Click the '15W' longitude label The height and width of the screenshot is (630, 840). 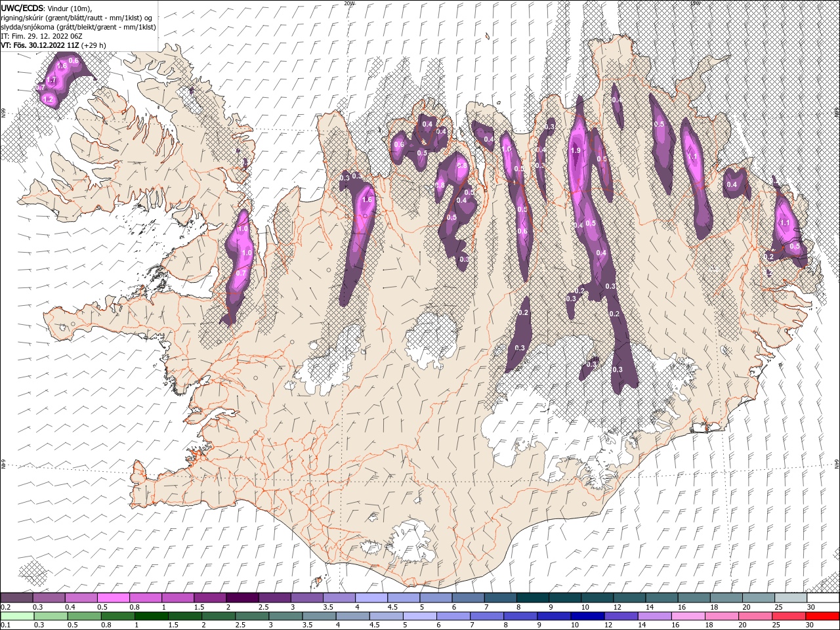[x=695, y=3]
